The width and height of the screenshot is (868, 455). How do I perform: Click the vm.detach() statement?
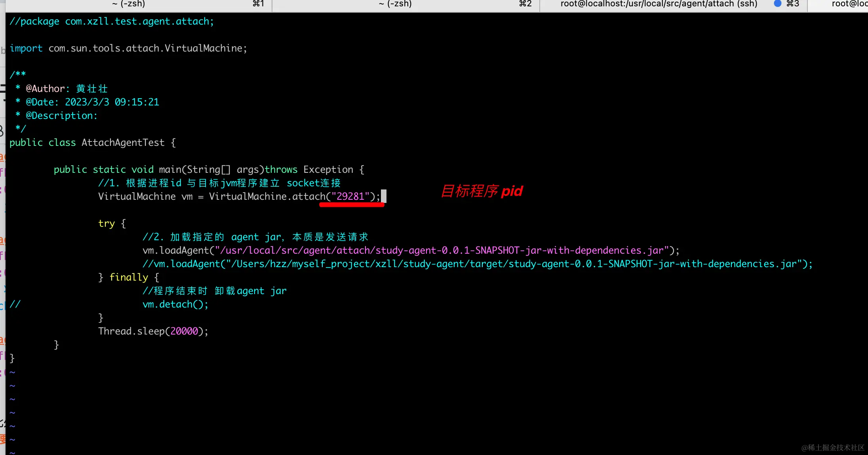coord(175,304)
